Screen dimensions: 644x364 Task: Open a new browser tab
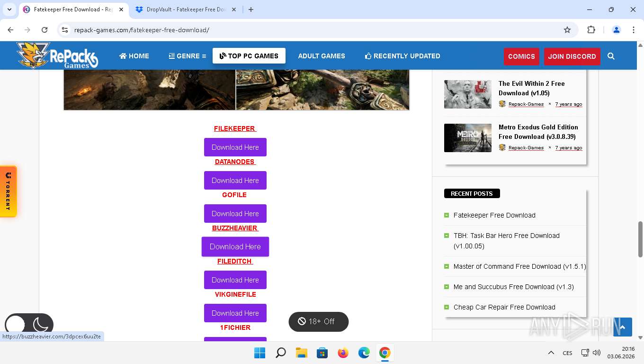coord(251,9)
